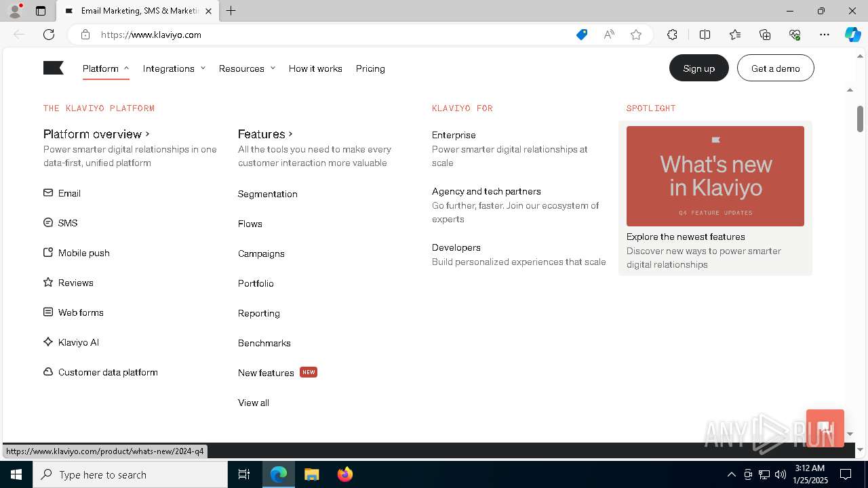Select Reporting feature
Image resolution: width=868 pixels, height=488 pixels.
(x=259, y=313)
